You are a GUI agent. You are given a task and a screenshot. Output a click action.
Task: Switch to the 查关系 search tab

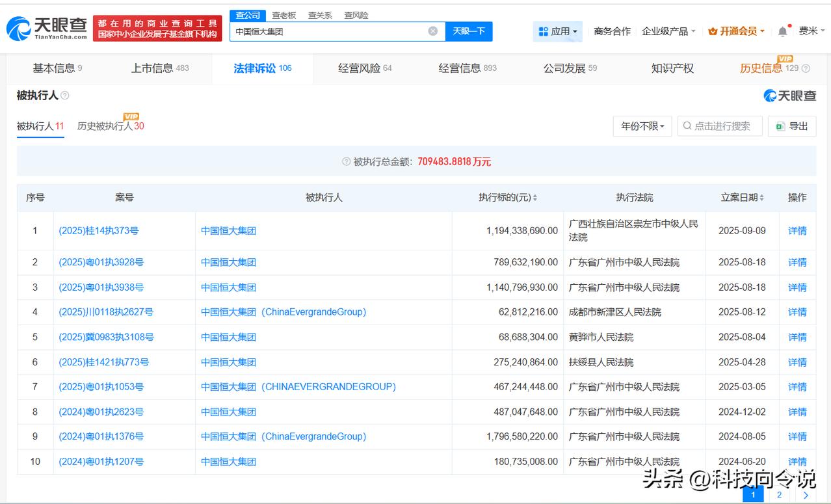click(x=320, y=15)
